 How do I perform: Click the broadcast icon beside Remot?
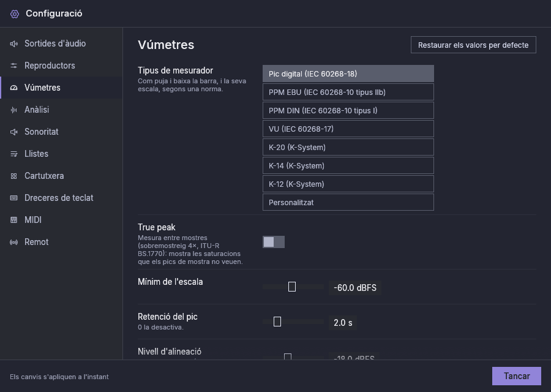tap(13, 242)
